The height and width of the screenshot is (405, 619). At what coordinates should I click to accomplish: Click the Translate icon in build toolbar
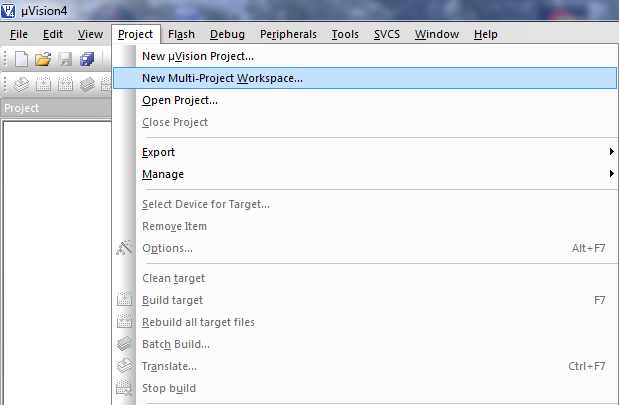point(21,84)
